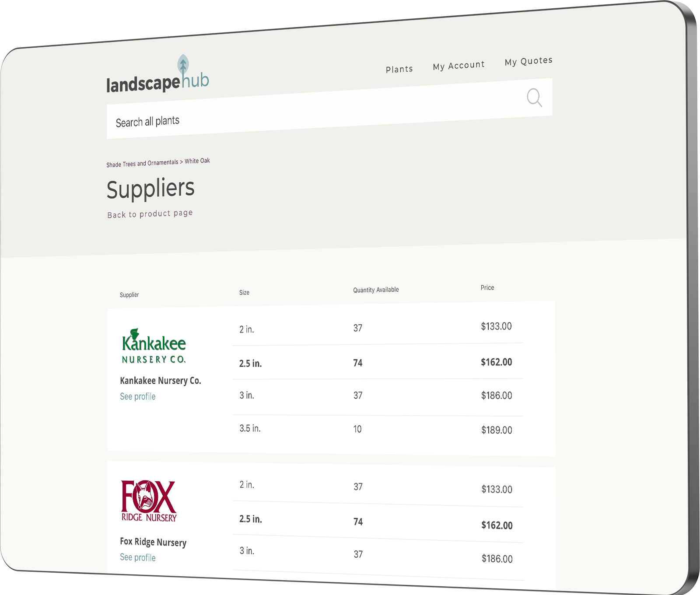Click the Price column header
This screenshot has height=595, width=700.
click(x=487, y=287)
